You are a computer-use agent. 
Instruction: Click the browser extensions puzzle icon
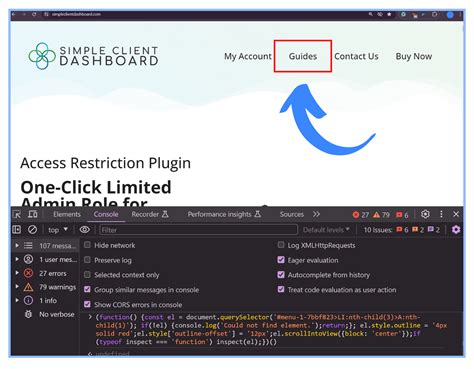pyautogui.click(x=434, y=14)
